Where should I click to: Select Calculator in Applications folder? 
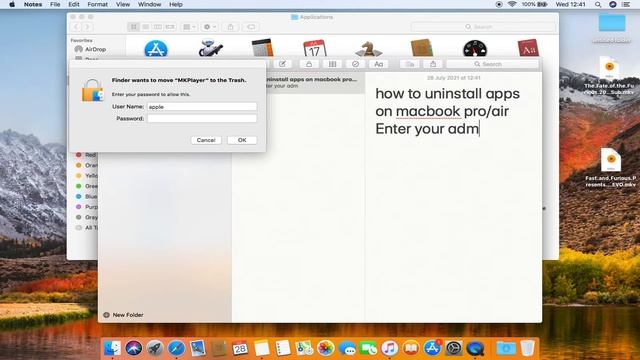[262, 48]
